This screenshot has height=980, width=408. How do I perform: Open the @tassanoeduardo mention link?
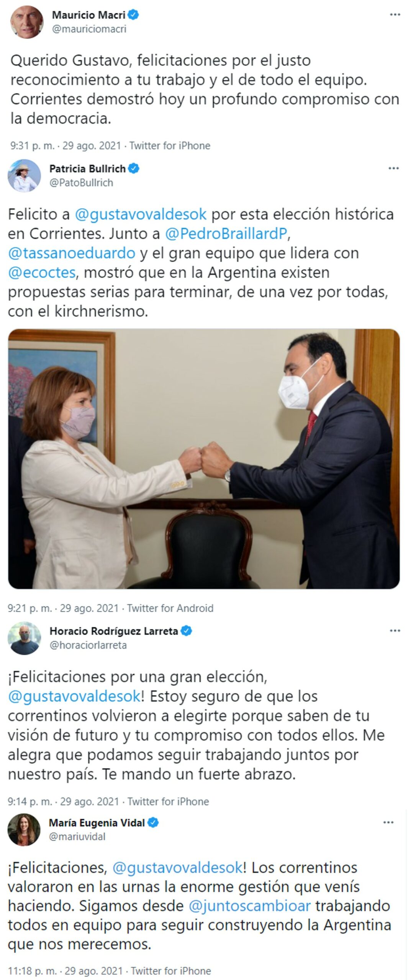coord(72,253)
